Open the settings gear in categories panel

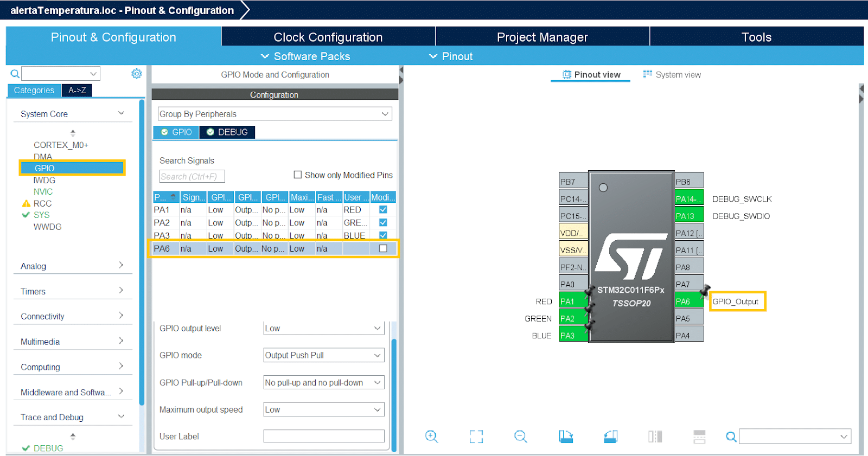pyautogui.click(x=137, y=74)
